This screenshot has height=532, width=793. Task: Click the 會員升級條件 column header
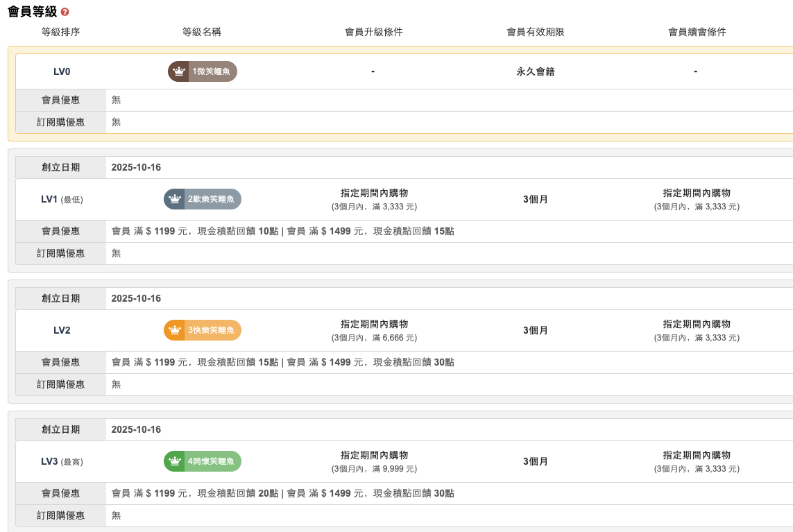[373, 32]
